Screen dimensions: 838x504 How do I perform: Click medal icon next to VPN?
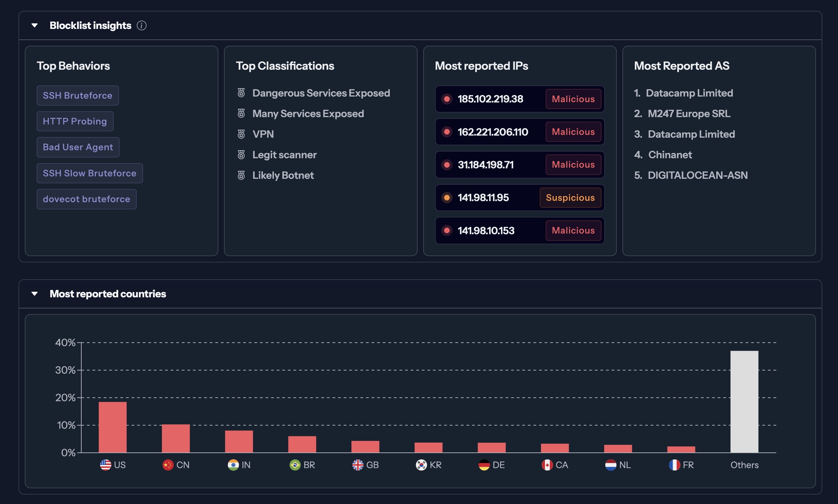[x=241, y=134]
